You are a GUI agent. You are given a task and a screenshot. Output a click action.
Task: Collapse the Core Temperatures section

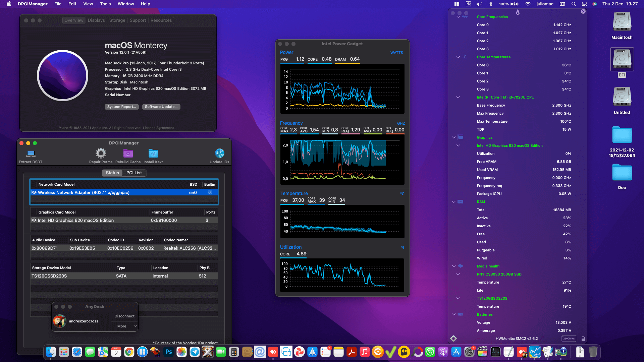pos(458,57)
